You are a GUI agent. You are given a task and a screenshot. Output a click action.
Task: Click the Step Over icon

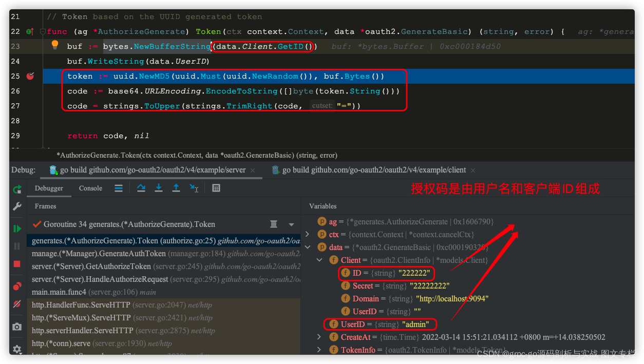tap(141, 188)
